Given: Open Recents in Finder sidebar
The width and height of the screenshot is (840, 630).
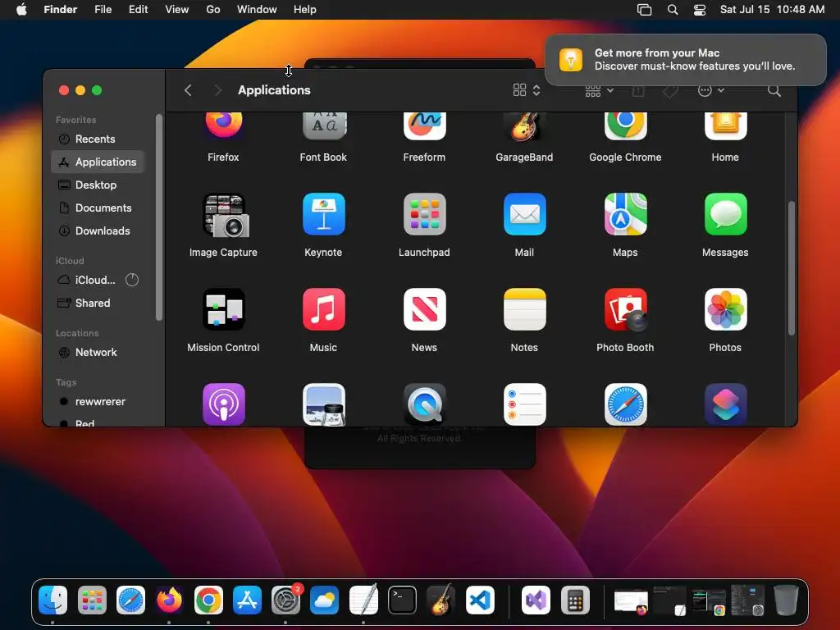Looking at the screenshot, I should tap(98, 139).
